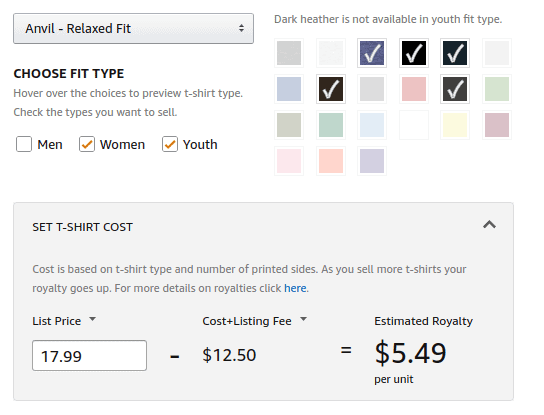Check the Men fit type checkbox

24,144
